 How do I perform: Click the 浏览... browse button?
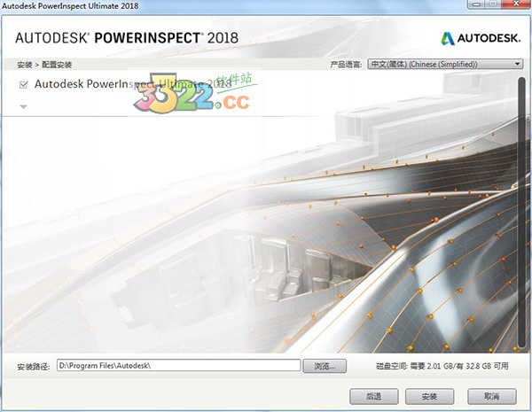click(x=325, y=366)
